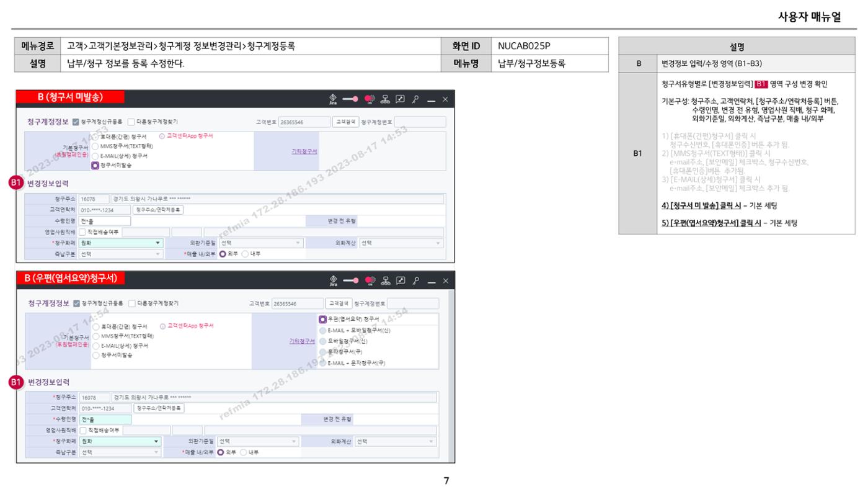Close the 우편(엽서요약)청구서 window
The height and width of the screenshot is (489, 868).
click(445, 280)
